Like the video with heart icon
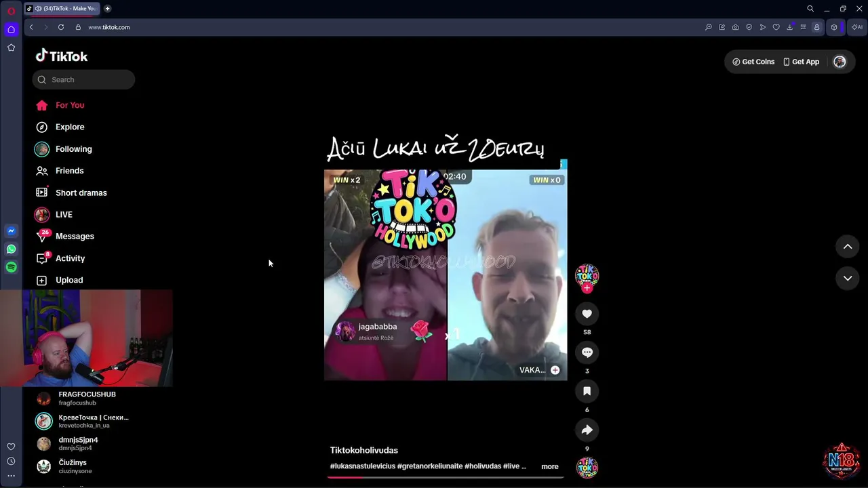Image resolution: width=868 pixels, height=488 pixels. (x=587, y=314)
